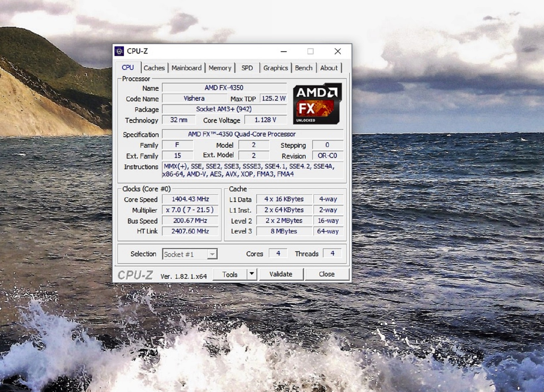This screenshot has height=392, width=544.
Task: Click the Revision value OR-C0
Action: coord(327,156)
